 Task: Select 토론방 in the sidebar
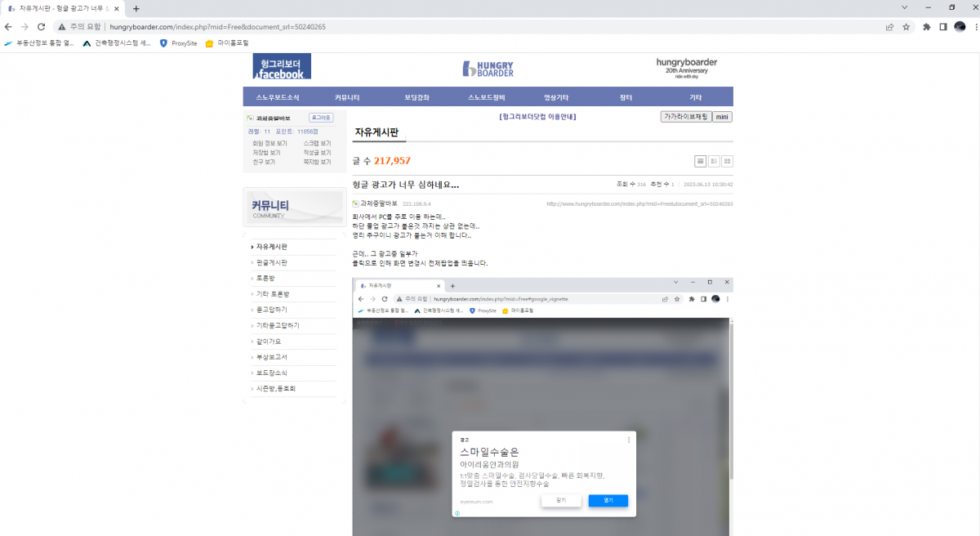point(266,278)
